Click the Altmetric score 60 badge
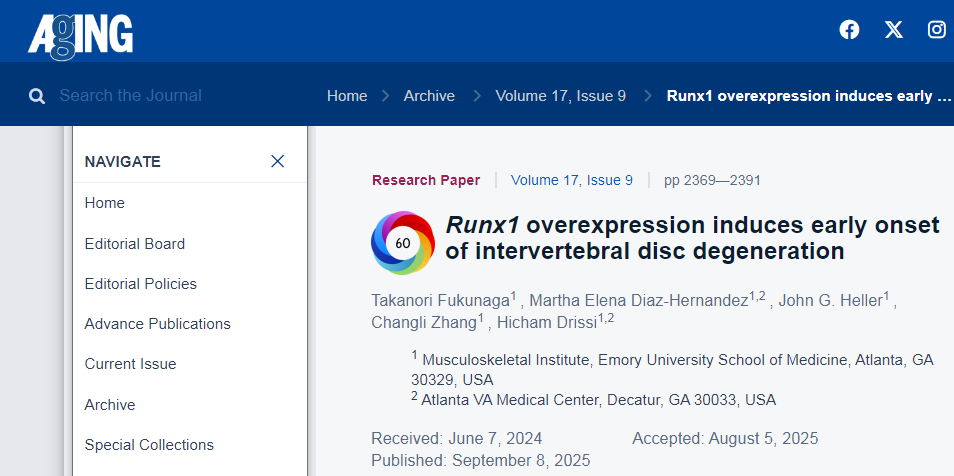 403,242
